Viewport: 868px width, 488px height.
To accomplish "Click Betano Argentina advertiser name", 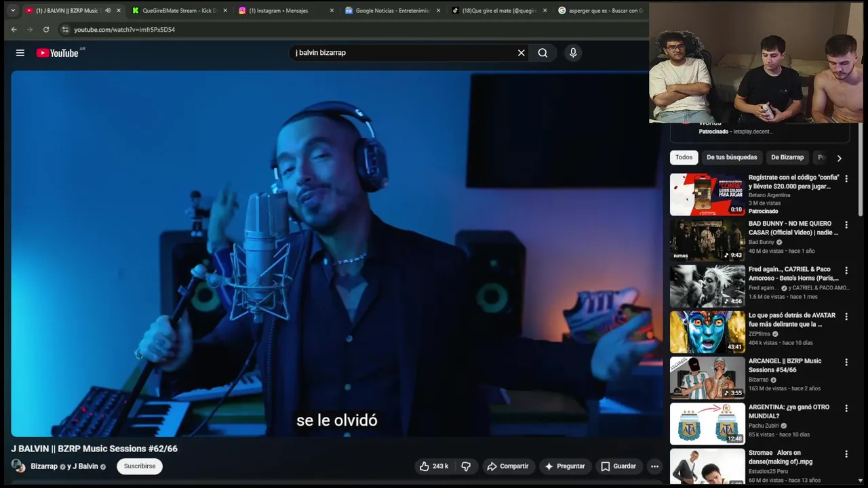I will pyautogui.click(x=769, y=195).
